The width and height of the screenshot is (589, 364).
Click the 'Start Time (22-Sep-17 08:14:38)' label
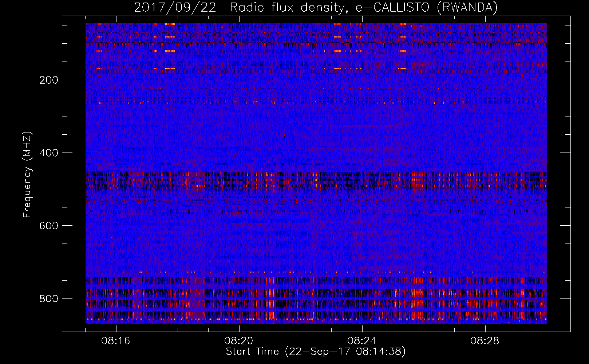click(316, 352)
